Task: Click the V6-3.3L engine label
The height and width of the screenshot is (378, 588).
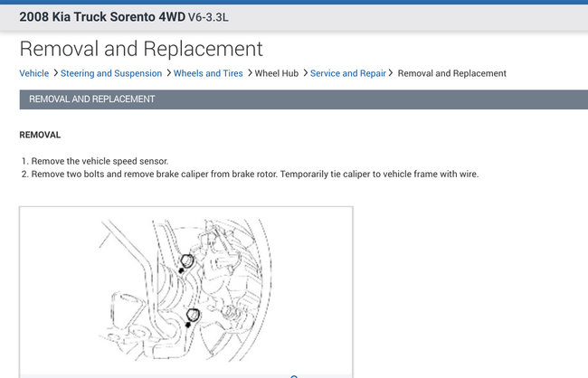Action: click(208, 17)
